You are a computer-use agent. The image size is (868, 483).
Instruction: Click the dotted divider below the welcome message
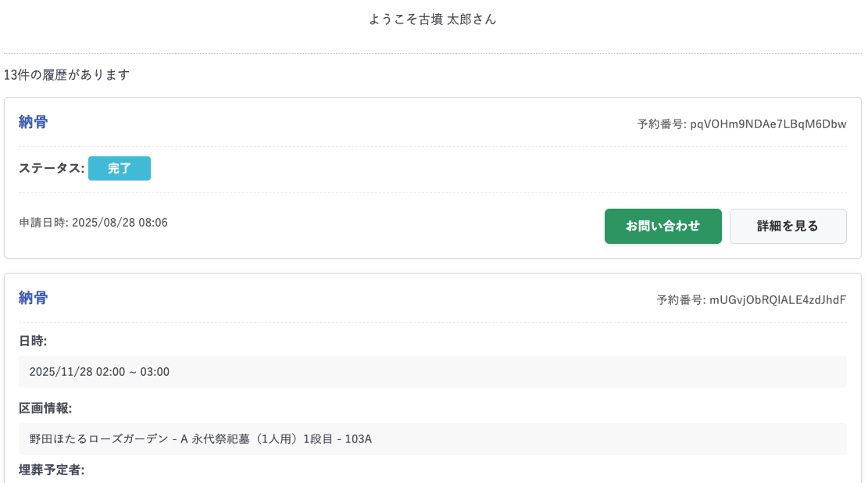click(433, 53)
